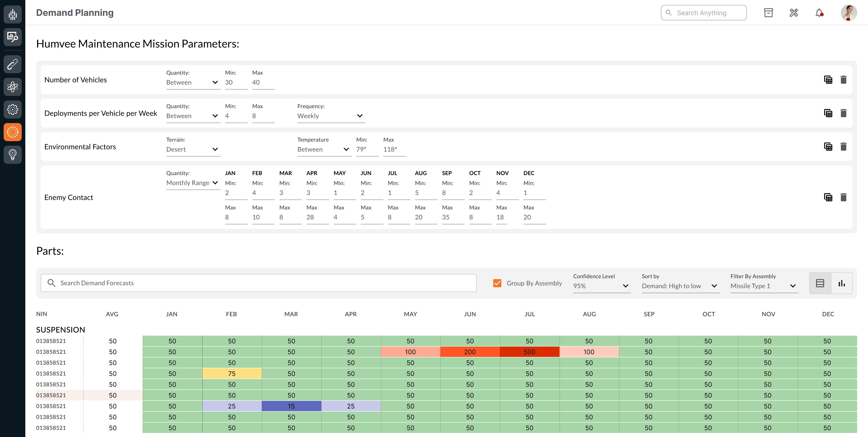Click the user profile avatar
Screen dimensions: 868x437
pos(849,13)
